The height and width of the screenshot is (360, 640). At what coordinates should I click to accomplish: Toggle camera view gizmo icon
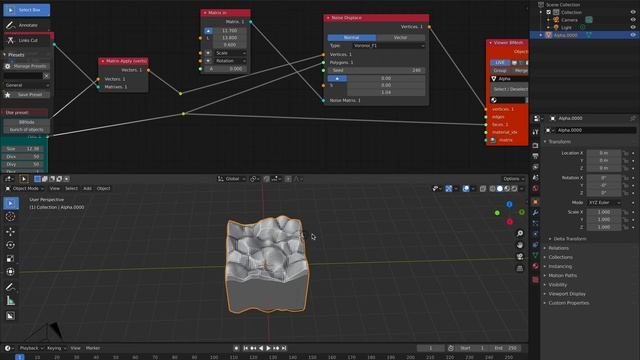pyautogui.click(x=520, y=256)
